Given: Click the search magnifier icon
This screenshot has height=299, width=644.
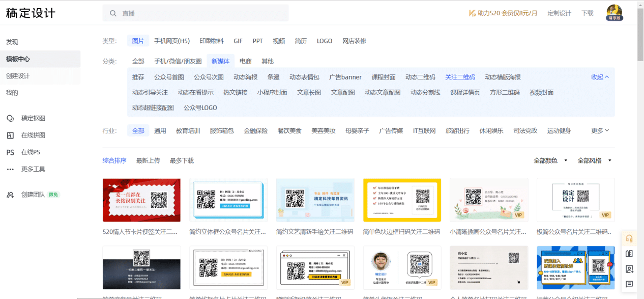Looking at the screenshot, I should point(113,13).
